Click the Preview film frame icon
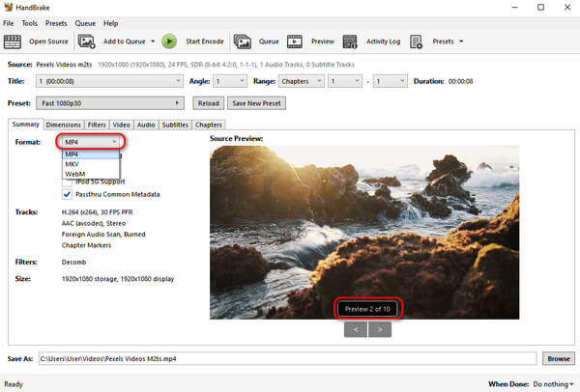Viewport: 580px width, 392px height. coord(295,42)
